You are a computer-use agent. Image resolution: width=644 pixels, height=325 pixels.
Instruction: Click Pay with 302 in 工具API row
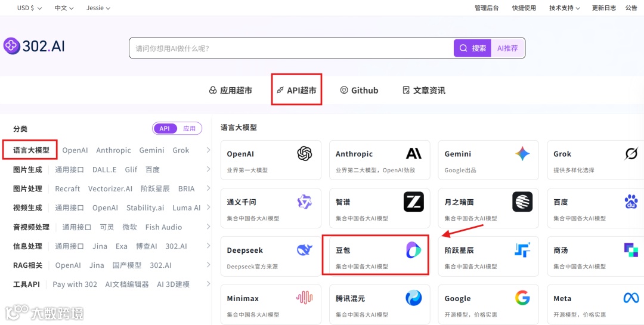point(75,284)
